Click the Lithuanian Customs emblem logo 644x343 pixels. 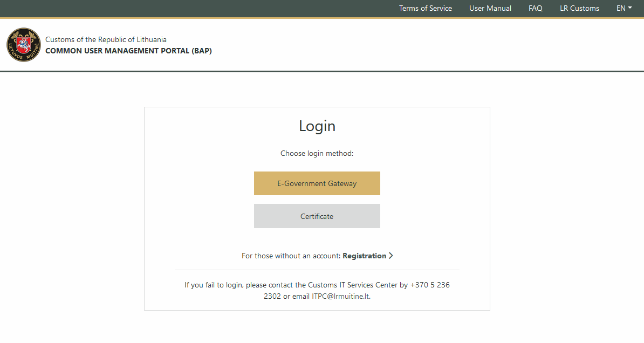[24, 45]
